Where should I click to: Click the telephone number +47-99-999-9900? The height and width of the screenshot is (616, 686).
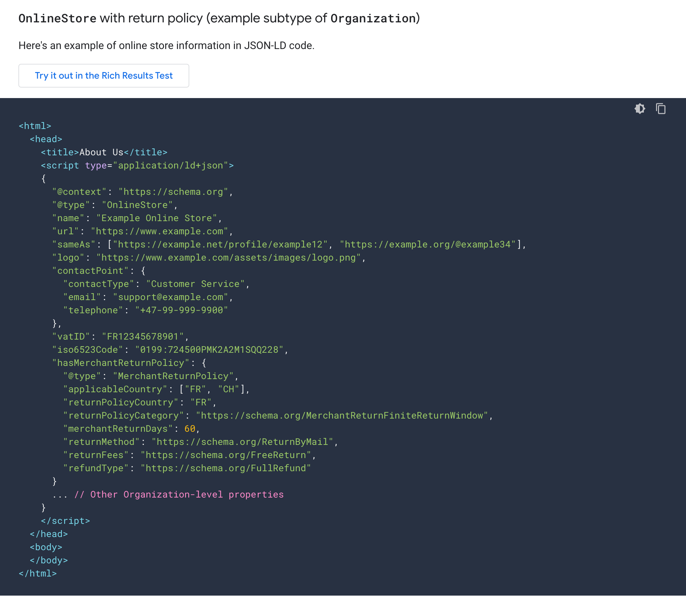[181, 310]
